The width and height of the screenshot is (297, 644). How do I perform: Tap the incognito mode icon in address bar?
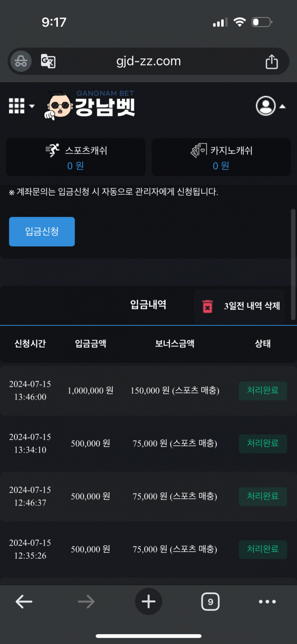coord(21,61)
